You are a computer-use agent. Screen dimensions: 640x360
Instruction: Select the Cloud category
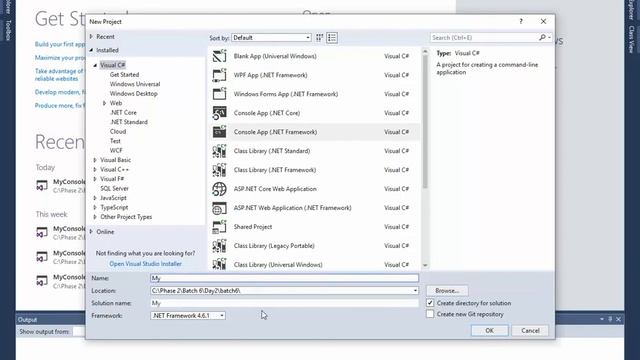point(118,131)
